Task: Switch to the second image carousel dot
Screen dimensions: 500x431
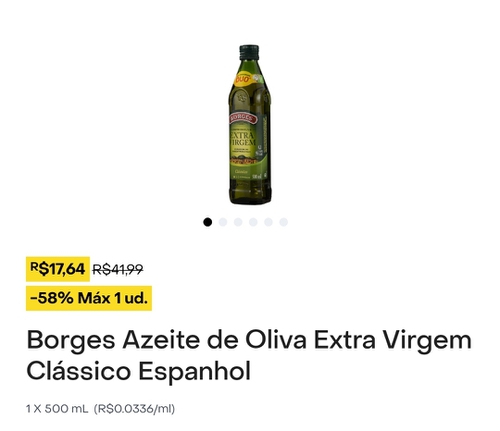Action: (x=223, y=222)
